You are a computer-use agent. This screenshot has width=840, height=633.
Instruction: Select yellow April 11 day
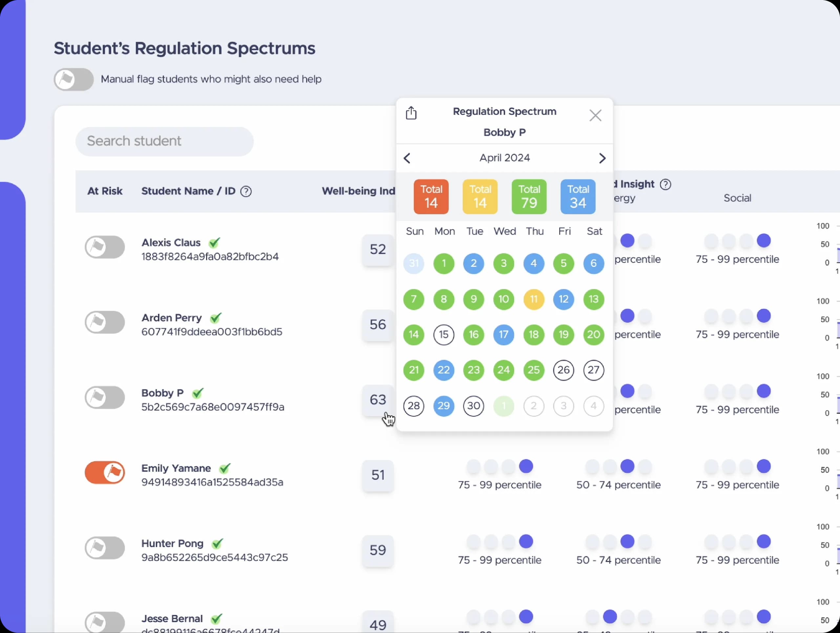click(534, 299)
